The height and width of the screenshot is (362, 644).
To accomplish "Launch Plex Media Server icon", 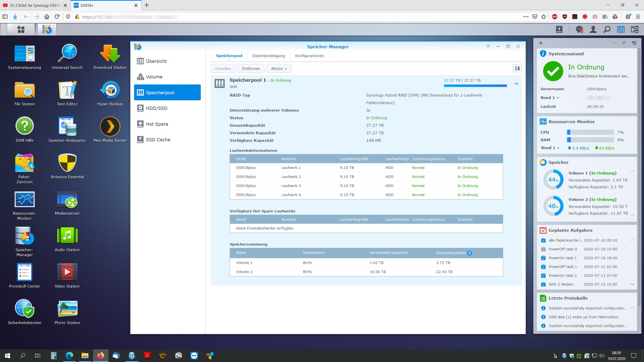I will click(110, 127).
